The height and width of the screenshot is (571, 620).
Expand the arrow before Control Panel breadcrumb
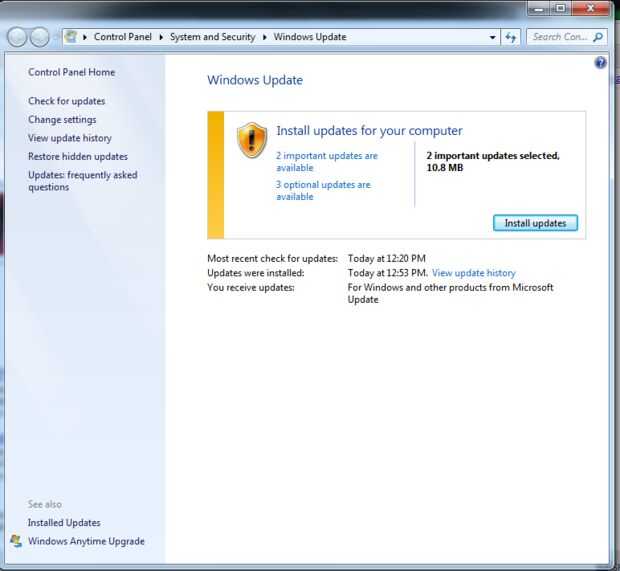(85, 37)
